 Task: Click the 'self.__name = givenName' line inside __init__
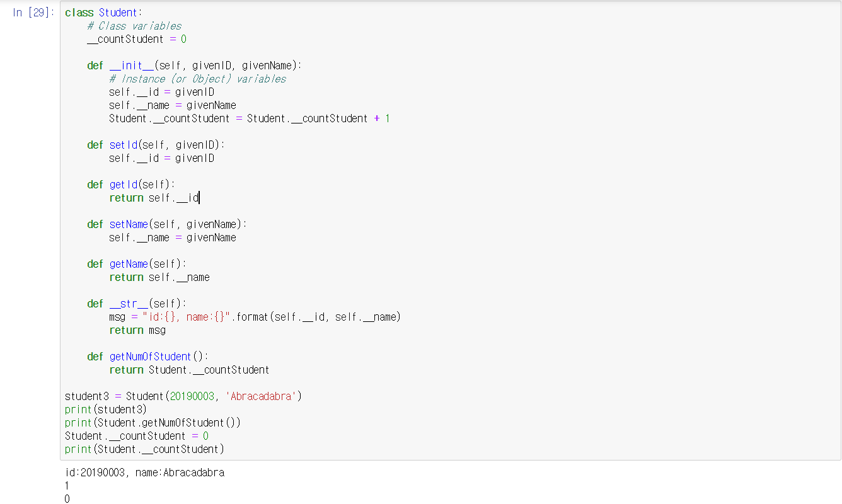click(x=173, y=105)
